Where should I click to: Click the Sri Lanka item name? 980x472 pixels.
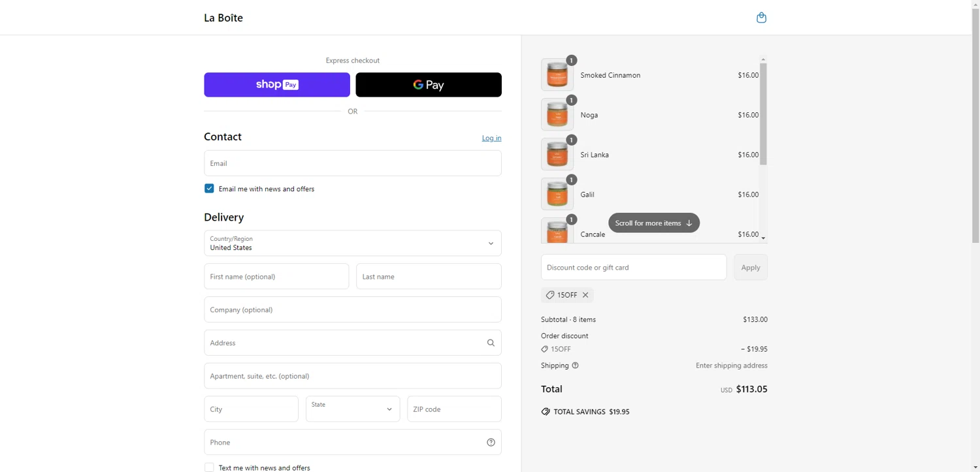click(x=595, y=155)
